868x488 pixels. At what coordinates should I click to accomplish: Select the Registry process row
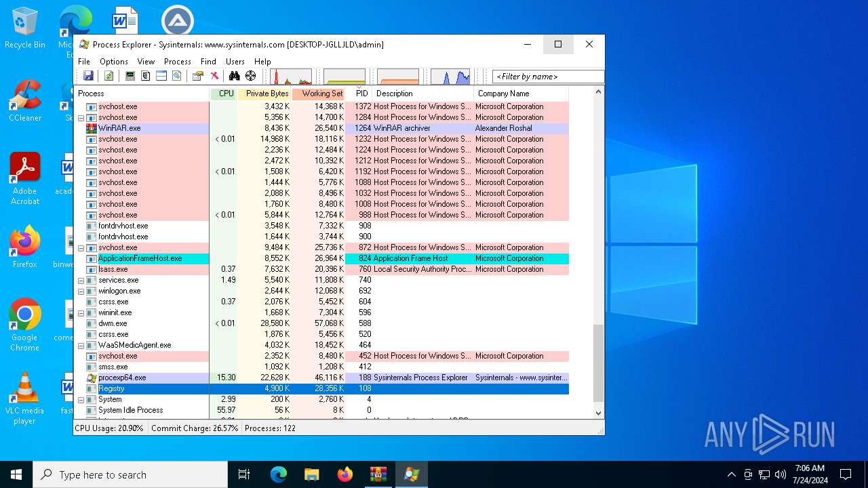(x=321, y=388)
